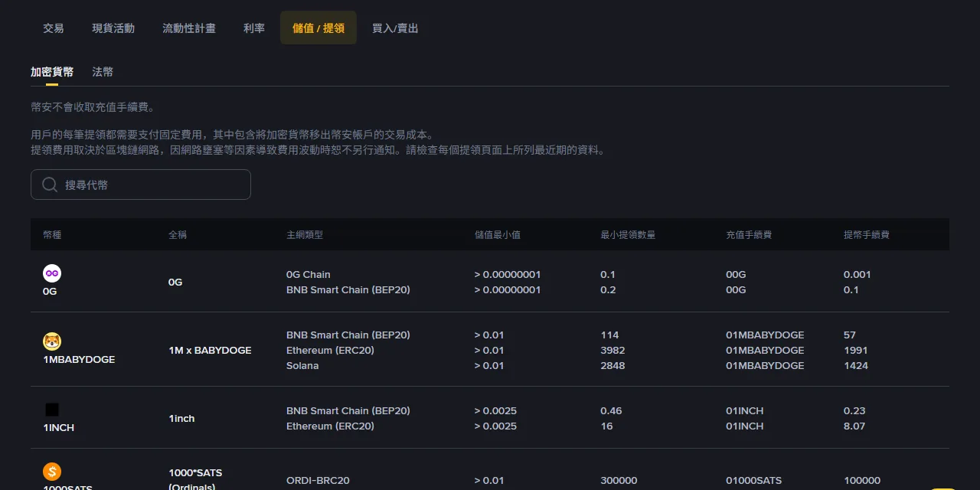Go to 買入/賣出 tab
Image resolution: width=980 pixels, height=490 pixels.
pos(395,28)
